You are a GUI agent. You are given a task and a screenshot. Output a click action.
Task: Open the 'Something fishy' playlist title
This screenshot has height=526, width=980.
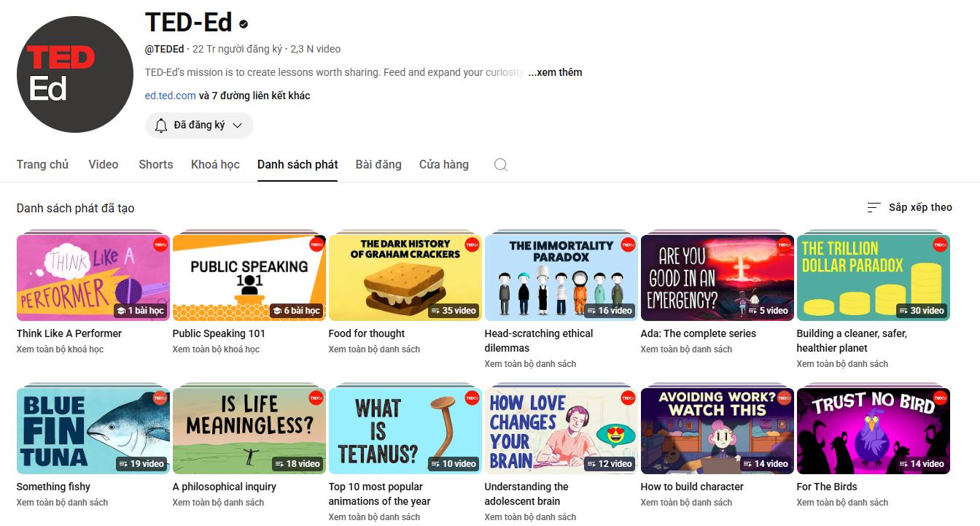pyautogui.click(x=53, y=487)
